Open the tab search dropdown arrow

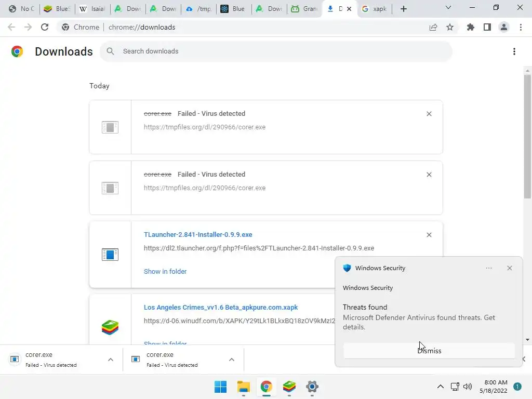tap(448, 7)
